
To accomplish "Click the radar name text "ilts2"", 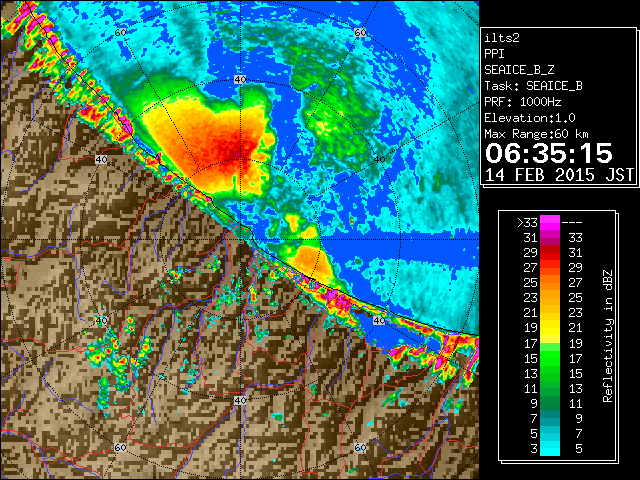I will (502, 38).
